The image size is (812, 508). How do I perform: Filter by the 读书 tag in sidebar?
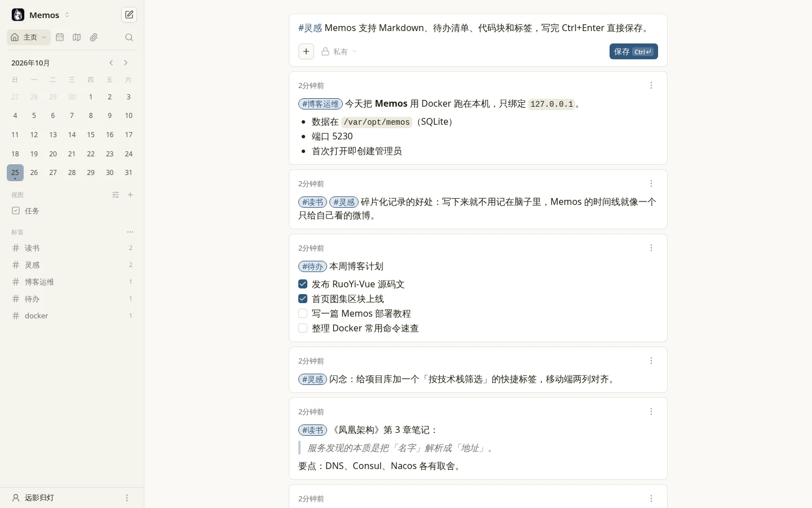(72, 248)
